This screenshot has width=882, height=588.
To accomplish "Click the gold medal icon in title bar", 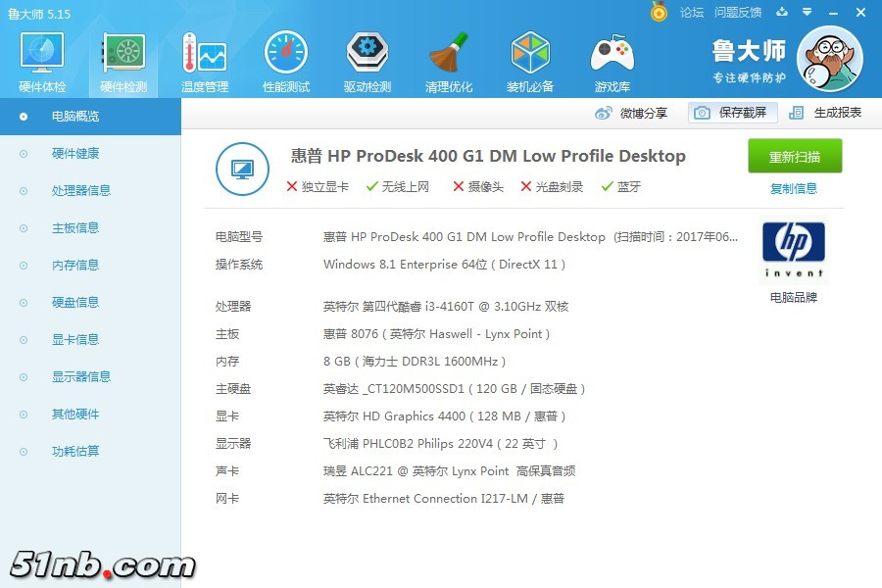I will (x=659, y=12).
